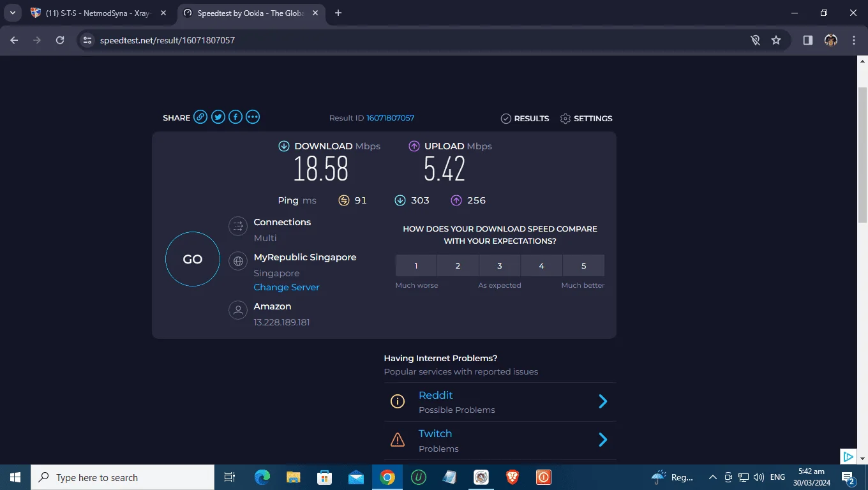
Task: Open Chrome profile avatar
Action: [830, 40]
